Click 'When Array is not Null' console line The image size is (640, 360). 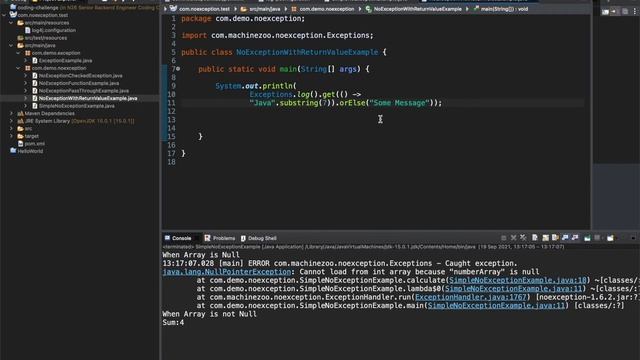(x=209, y=314)
